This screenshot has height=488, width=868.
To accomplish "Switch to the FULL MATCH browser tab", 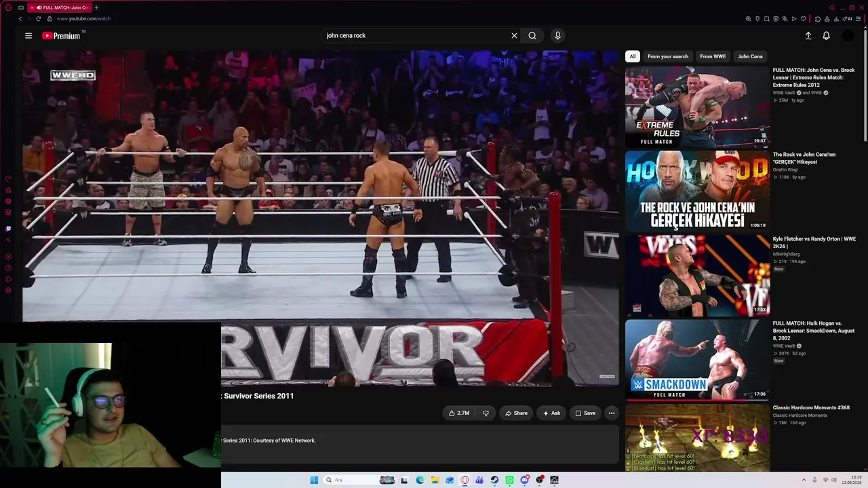I will coord(60,7).
